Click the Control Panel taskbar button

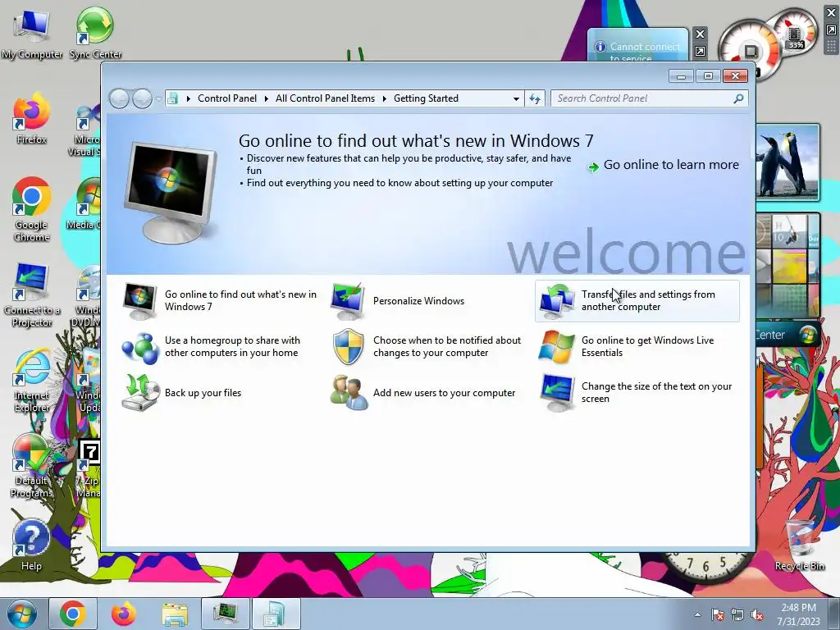[276, 614]
